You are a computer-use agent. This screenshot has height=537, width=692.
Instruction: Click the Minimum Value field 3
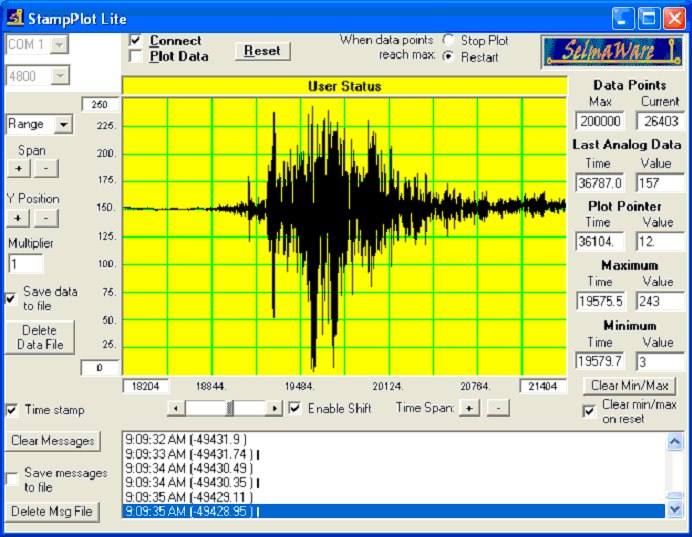(660, 361)
